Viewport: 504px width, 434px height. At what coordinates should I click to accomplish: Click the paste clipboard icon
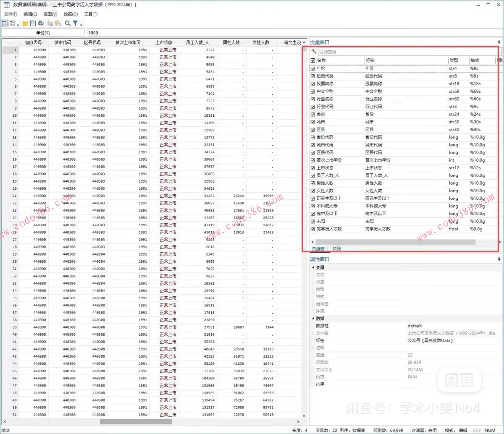click(x=58, y=24)
